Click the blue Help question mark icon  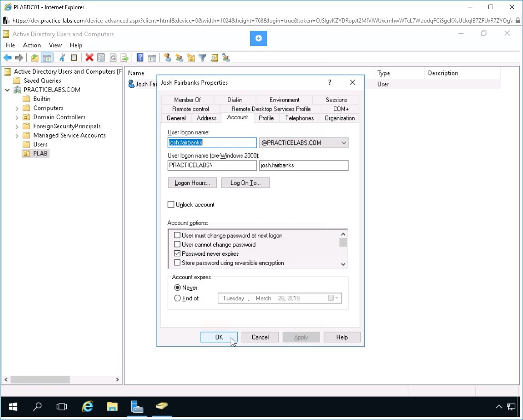(140, 58)
